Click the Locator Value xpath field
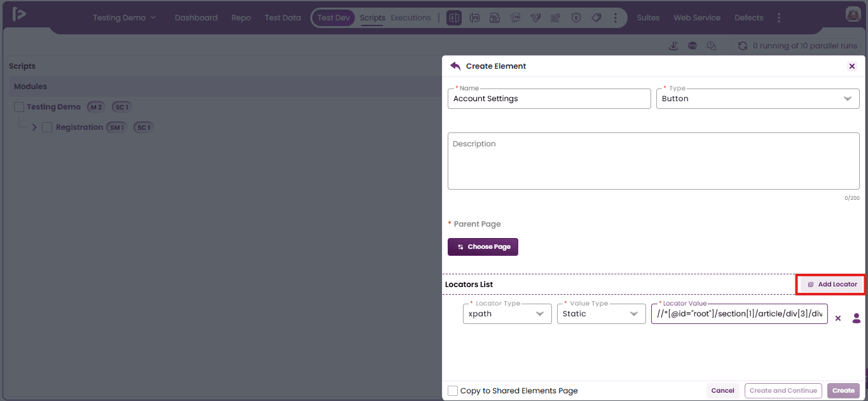868x401 pixels. pyautogui.click(x=740, y=314)
